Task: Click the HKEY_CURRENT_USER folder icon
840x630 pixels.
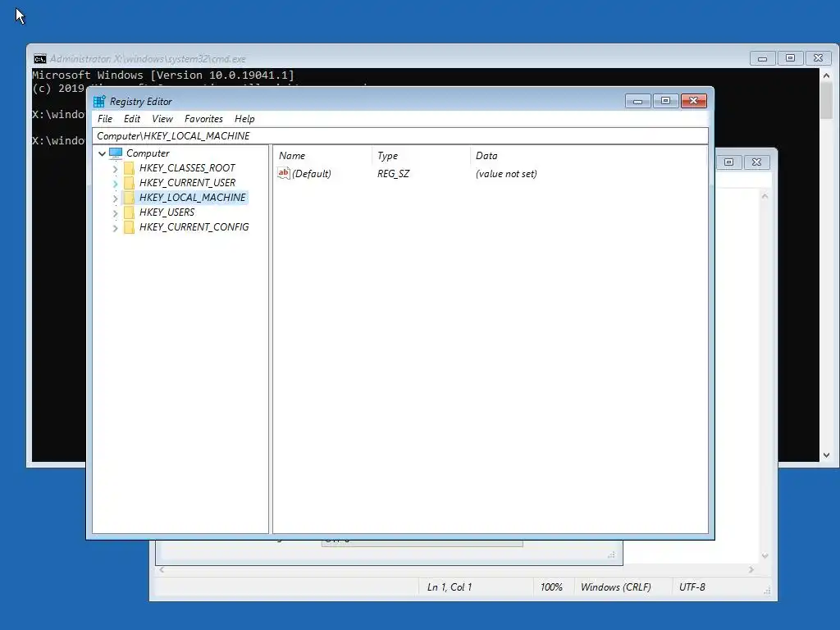Action: point(129,183)
